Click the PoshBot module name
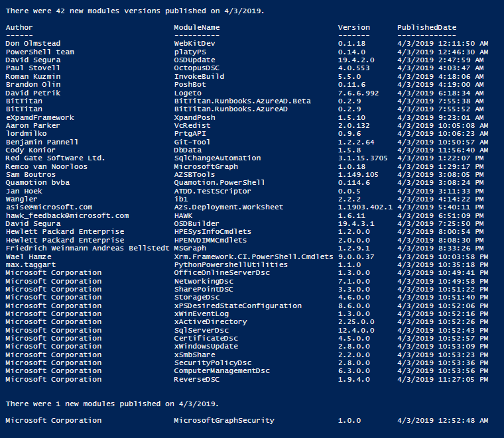This screenshot has height=438, width=504. pyautogui.click(x=190, y=84)
